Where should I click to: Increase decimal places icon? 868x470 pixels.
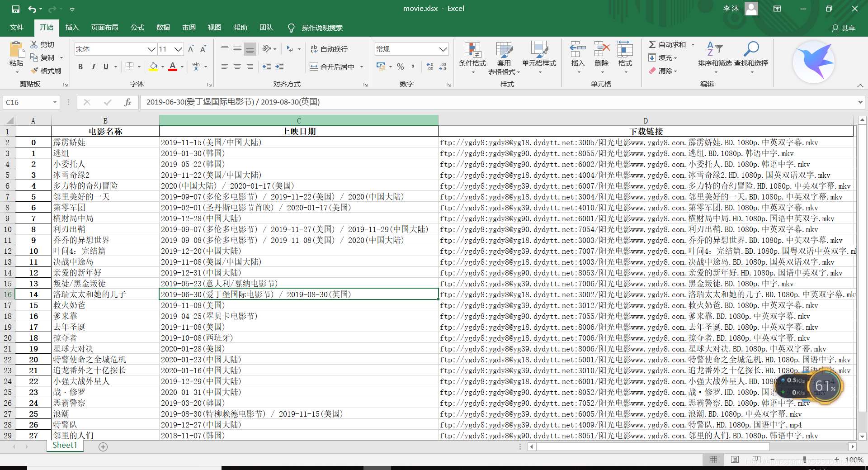430,66
